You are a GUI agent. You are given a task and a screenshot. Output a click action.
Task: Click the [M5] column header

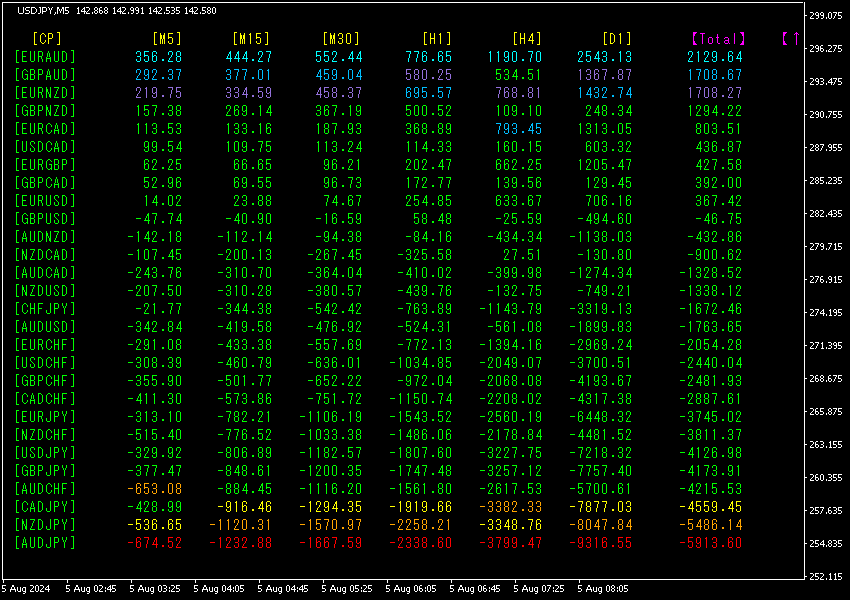pyautogui.click(x=167, y=38)
